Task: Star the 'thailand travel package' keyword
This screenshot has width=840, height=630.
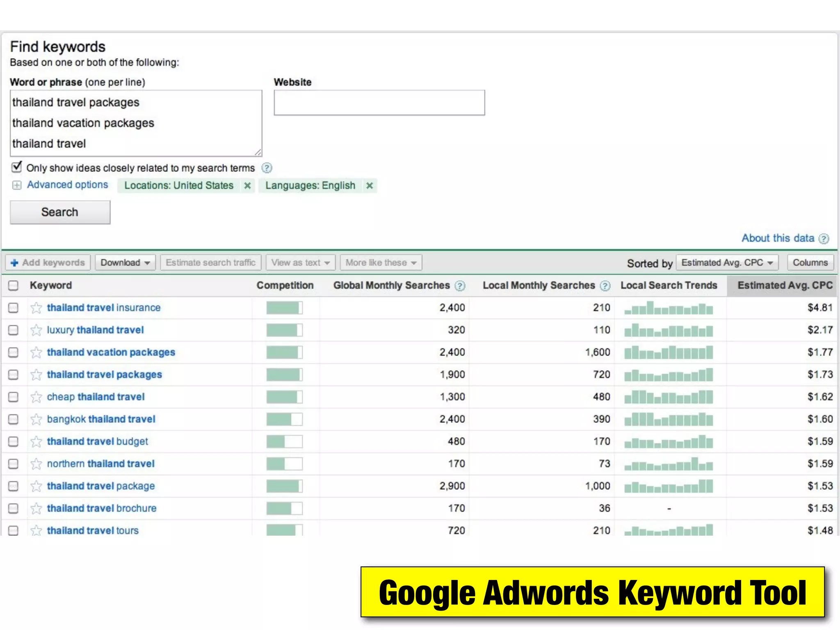Action: [x=36, y=486]
